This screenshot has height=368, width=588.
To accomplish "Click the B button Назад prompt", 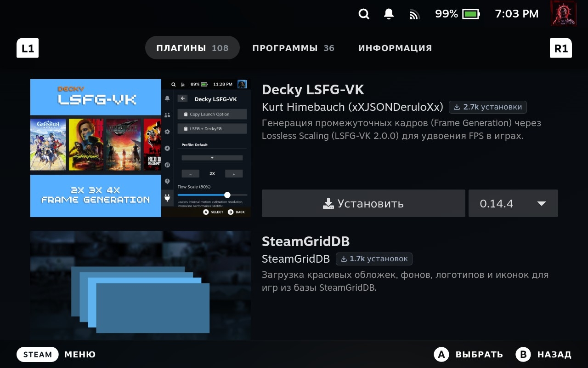I will coord(543,355).
